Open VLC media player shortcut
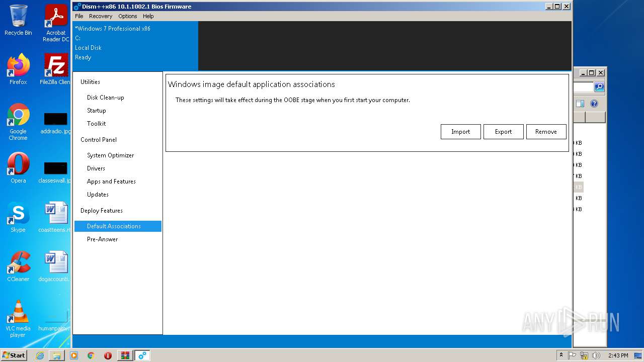This screenshot has width=644, height=362. click(x=18, y=319)
